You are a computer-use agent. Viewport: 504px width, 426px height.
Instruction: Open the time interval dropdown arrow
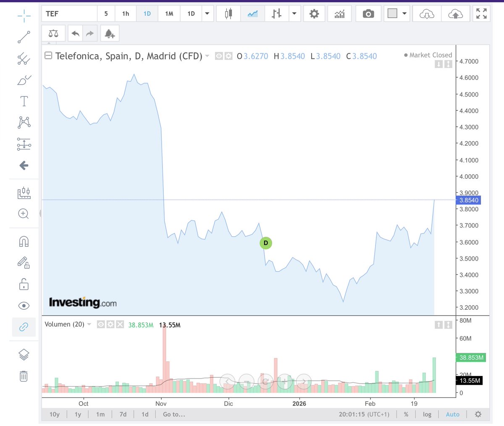207,14
